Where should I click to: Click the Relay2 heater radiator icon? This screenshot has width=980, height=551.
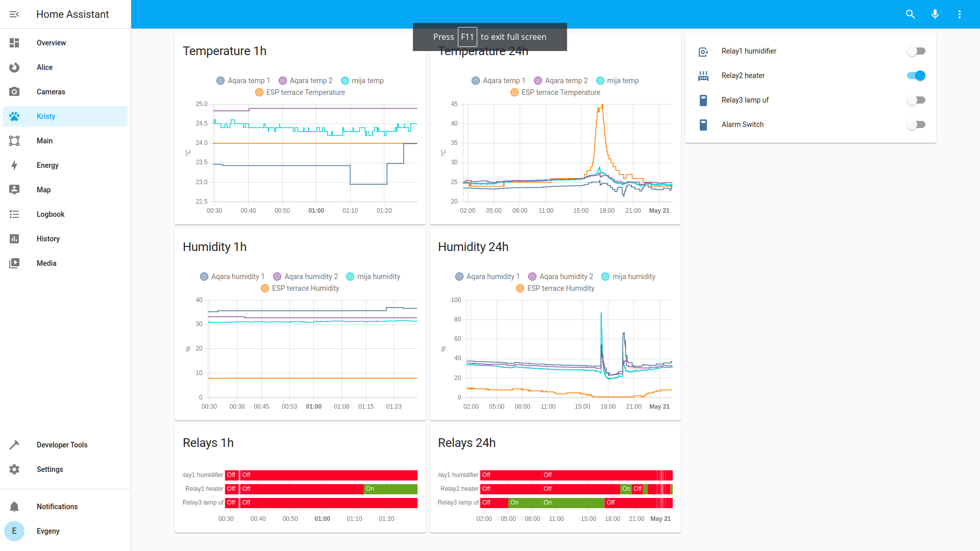(x=703, y=76)
